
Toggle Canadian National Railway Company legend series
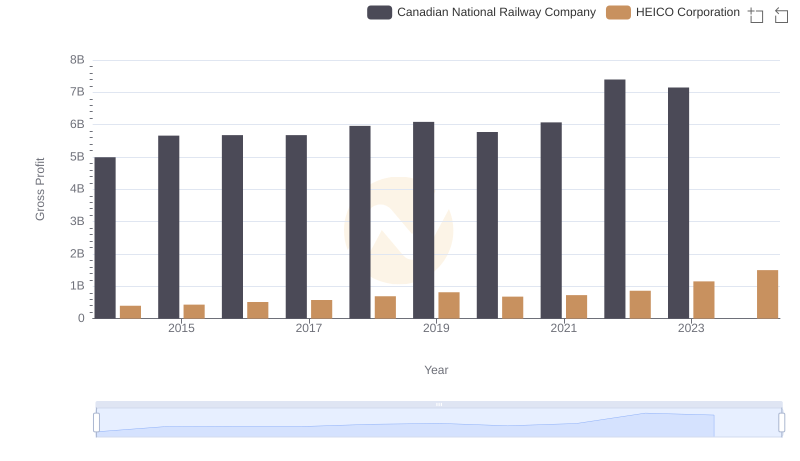click(x=481, y=12)
